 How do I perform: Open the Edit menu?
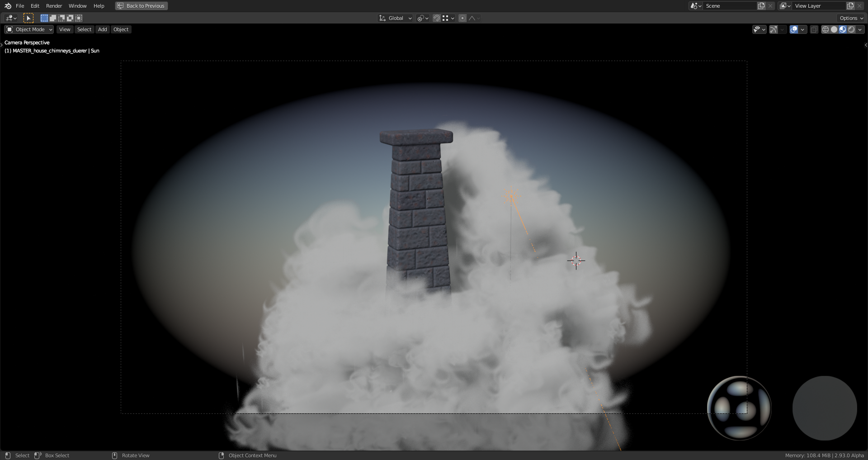point(35,6)
